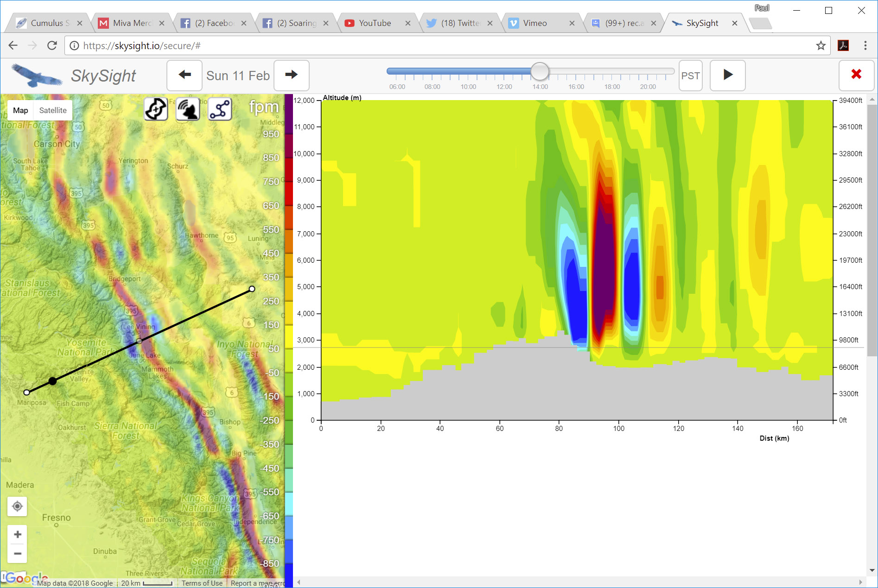Start forecast animation playback
This screenshot has height=588, width=878.
point(728,75)
